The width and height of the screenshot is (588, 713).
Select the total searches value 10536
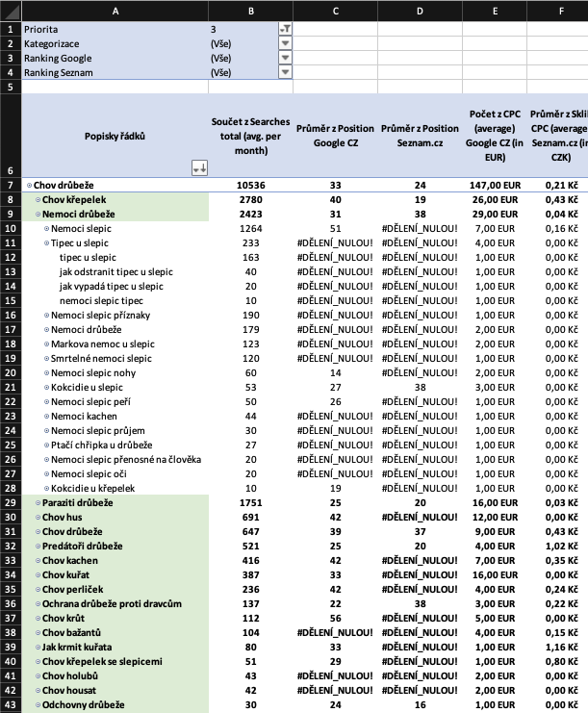pyautogui.click(x=250, y=185)
